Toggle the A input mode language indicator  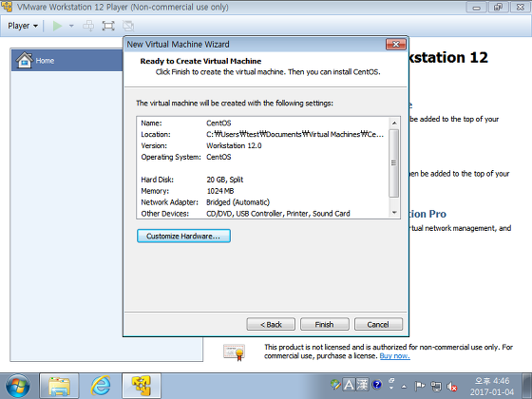pyautogui.click(x=349, y=385)
